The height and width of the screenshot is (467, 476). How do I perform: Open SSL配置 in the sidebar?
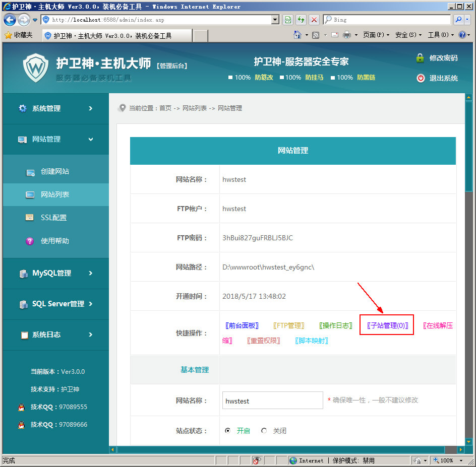pyautogui.click(x=53, y=218)
